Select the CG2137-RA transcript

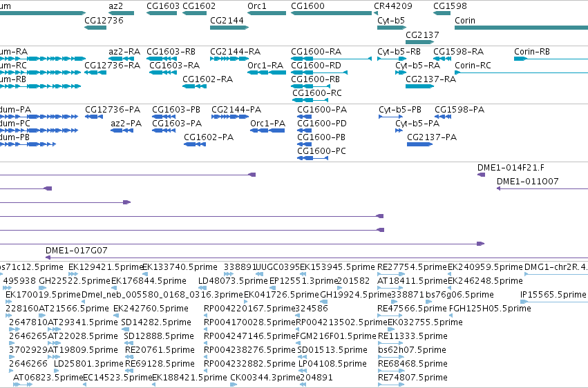pos(419,86)
